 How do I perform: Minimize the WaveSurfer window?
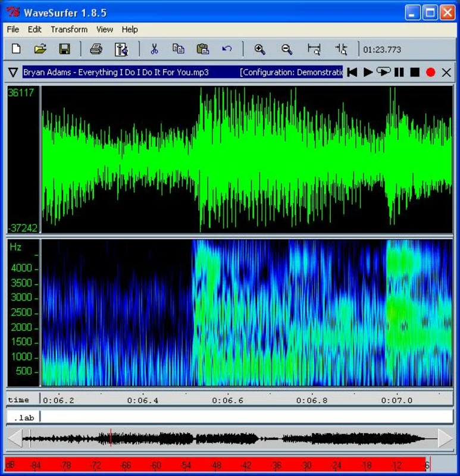point(412,12)
